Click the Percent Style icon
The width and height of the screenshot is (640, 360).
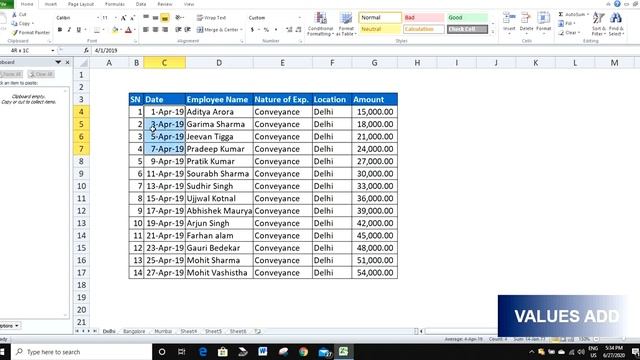tap(266, 30)
